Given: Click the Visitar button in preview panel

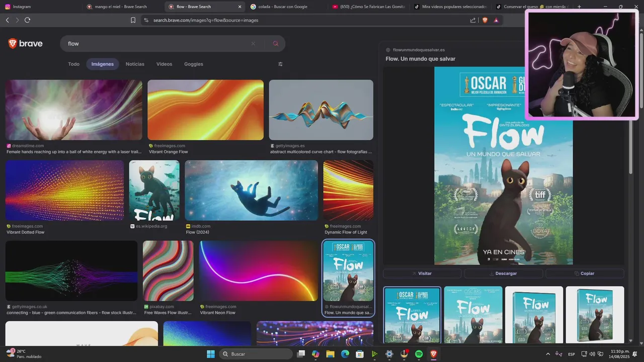Looking at the screenshot, I should 422,274.
